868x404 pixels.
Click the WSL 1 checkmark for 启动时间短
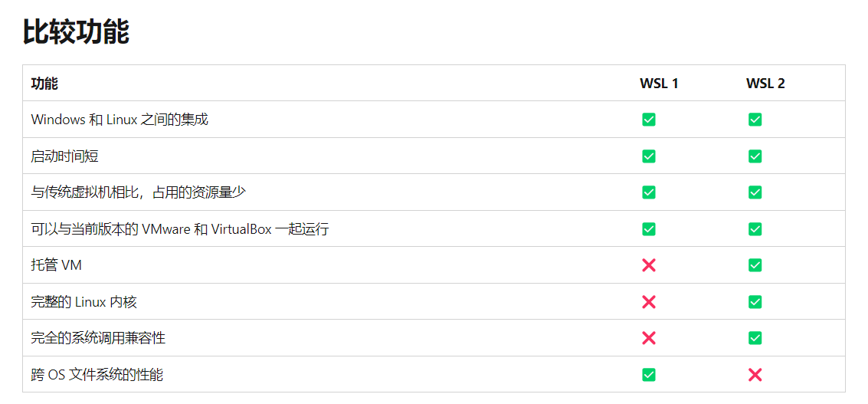(649, 156)
